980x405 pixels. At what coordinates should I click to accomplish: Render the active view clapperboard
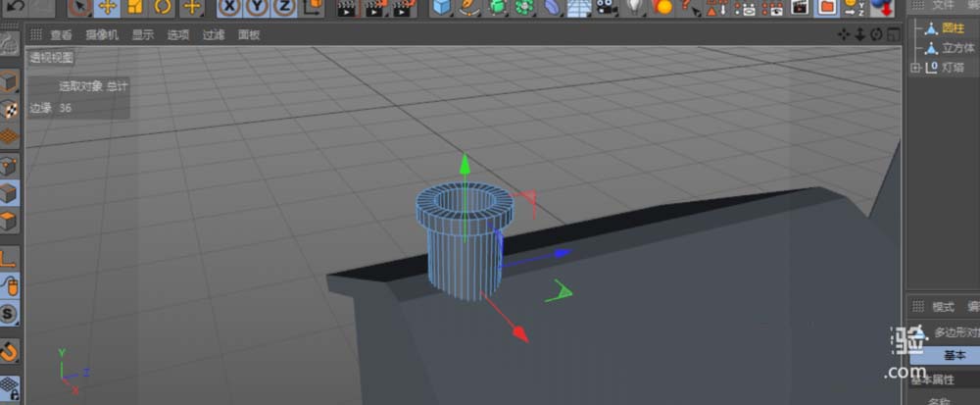coord(348,8)
